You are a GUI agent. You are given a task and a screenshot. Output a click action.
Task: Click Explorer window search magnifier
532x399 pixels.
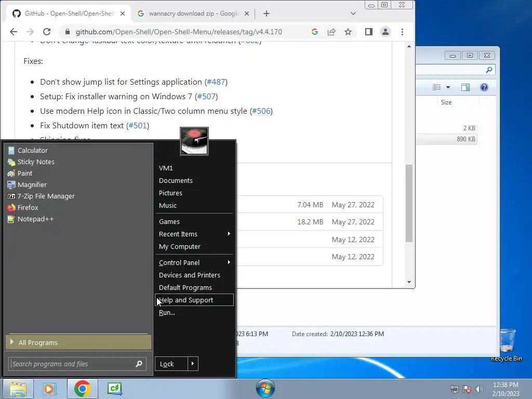coord(489,70)
